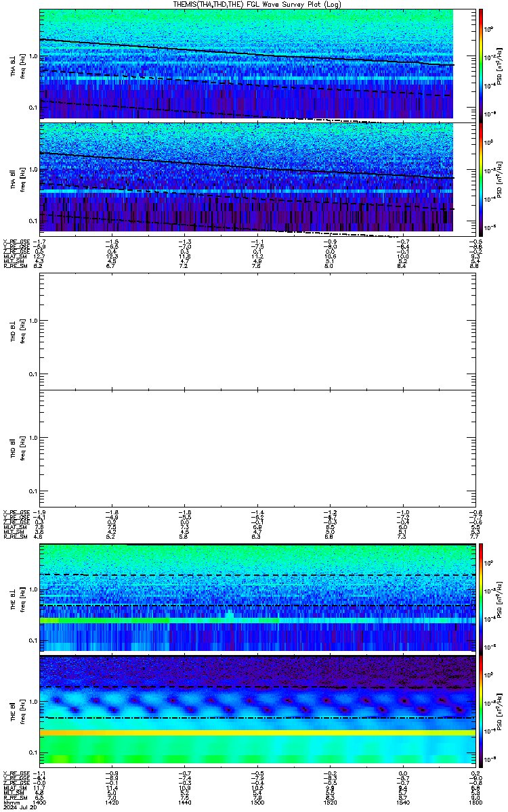Click the dashed black curve in THA B∥ panel
The width and height of the screenshot is (508, 812).
[x=247, y=197]
